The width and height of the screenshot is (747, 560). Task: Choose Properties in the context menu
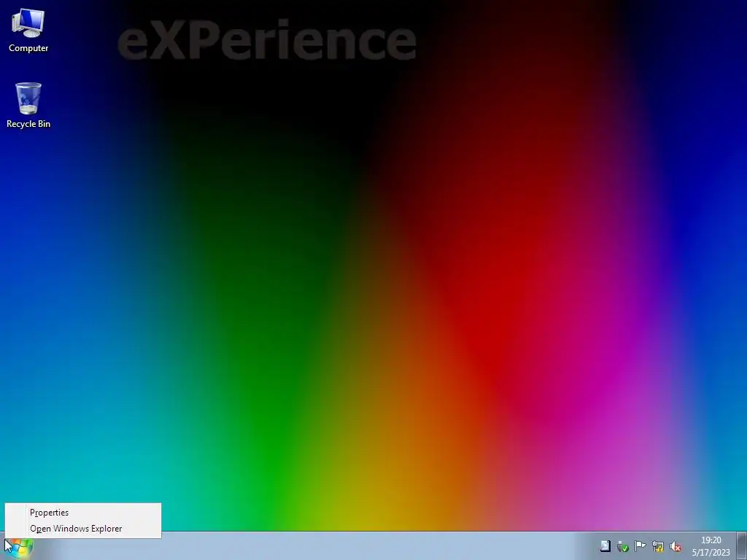pos(83,513)
